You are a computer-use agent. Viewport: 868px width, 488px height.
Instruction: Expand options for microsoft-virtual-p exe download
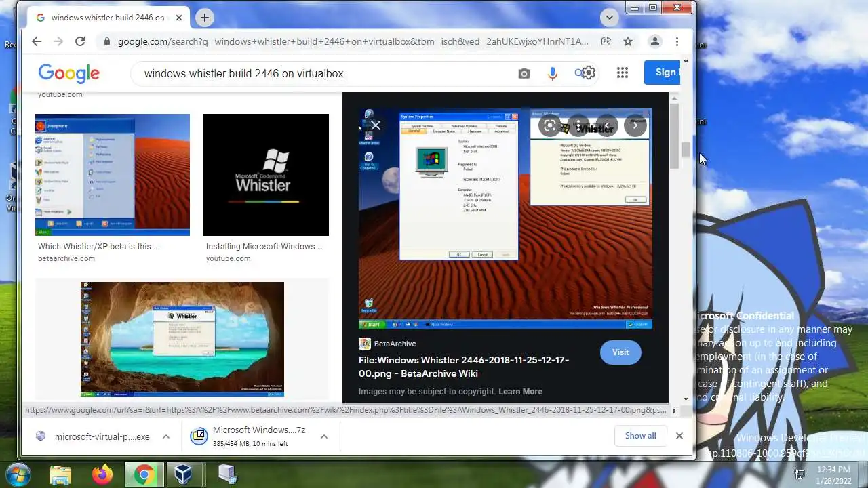point(166,436)
